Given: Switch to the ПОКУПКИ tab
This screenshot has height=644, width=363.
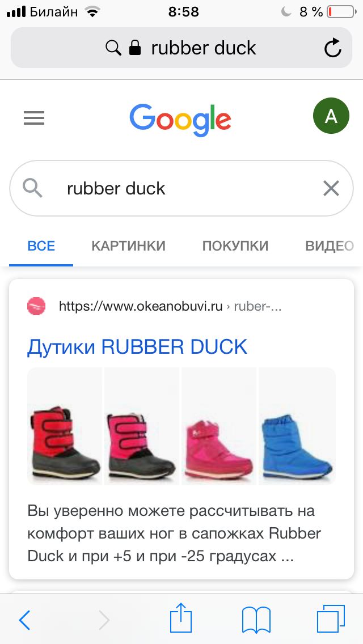Looking at the screenshot, I should point(235,246).
